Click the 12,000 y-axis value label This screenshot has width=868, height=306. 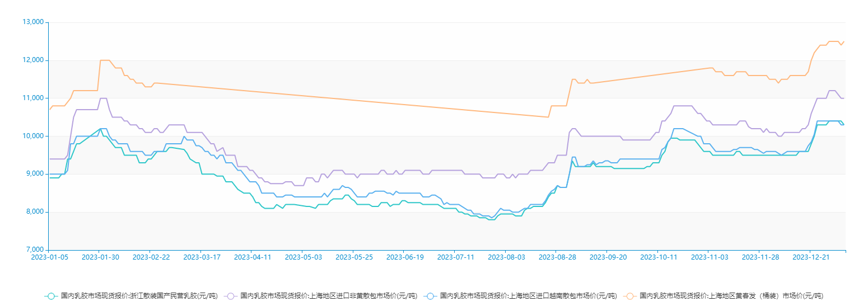33,60
